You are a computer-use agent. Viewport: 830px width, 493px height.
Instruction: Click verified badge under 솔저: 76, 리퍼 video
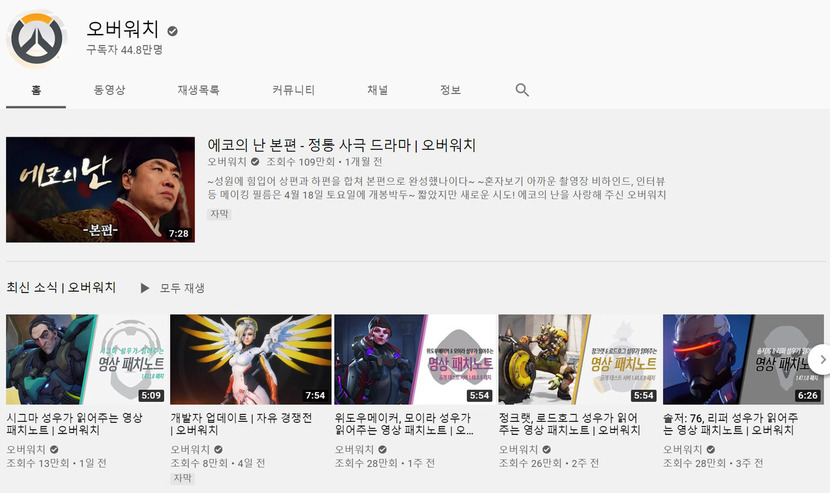click(710, 450)
